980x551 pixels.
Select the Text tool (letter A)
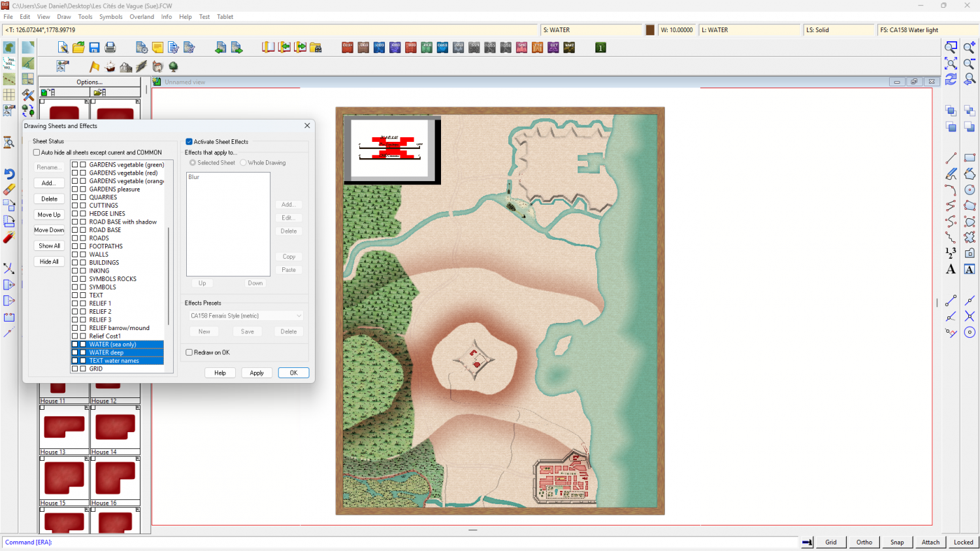pos(951,269)
